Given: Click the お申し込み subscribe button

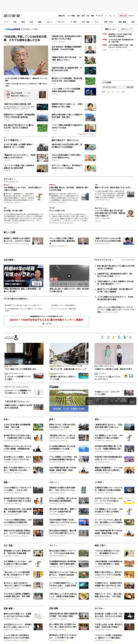Looking at the screenshot, I should click(x=123, y=16).
